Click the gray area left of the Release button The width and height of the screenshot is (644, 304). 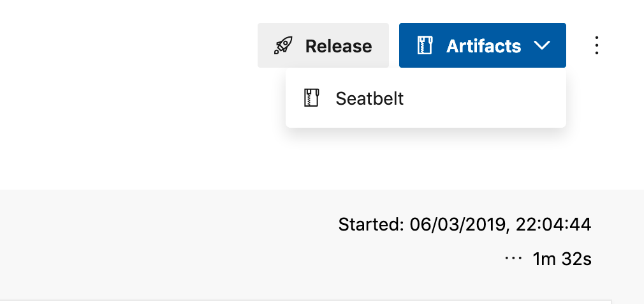[x=266, y=45]
